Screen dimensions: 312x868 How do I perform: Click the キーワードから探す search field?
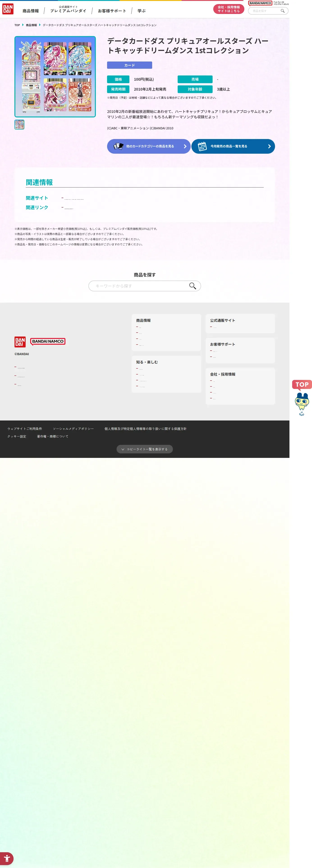[x=145, y=286]
